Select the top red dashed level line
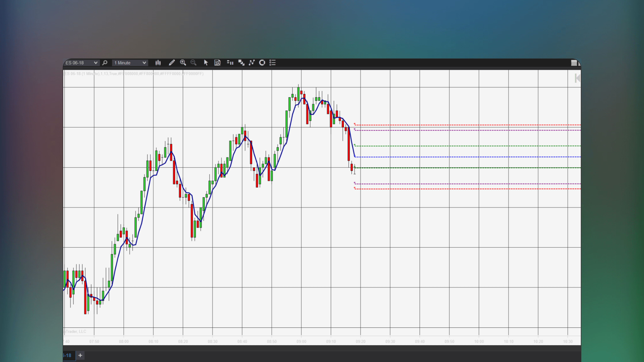The width and height of the screenshot is (644, 362). 468,125
